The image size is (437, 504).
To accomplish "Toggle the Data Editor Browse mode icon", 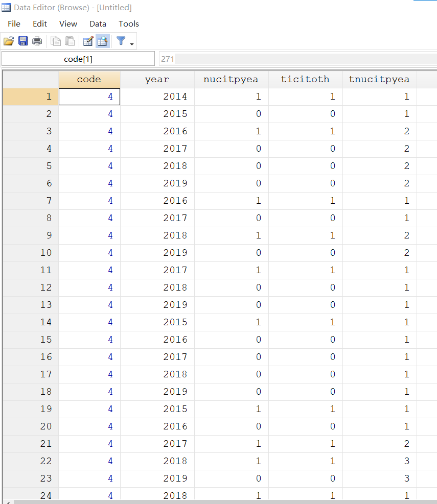I will point(102,41).
